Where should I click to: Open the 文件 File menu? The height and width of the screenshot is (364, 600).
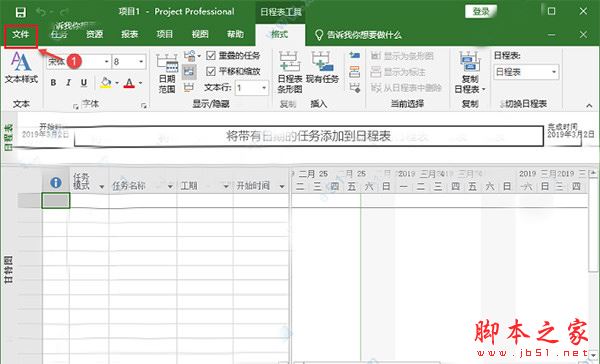click(x=21, y=35)
